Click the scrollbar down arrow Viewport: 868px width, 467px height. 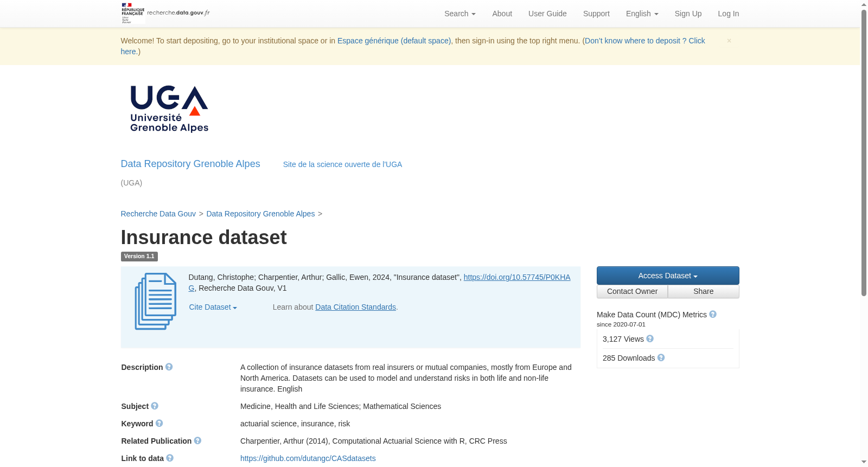(x=864, y=462)
